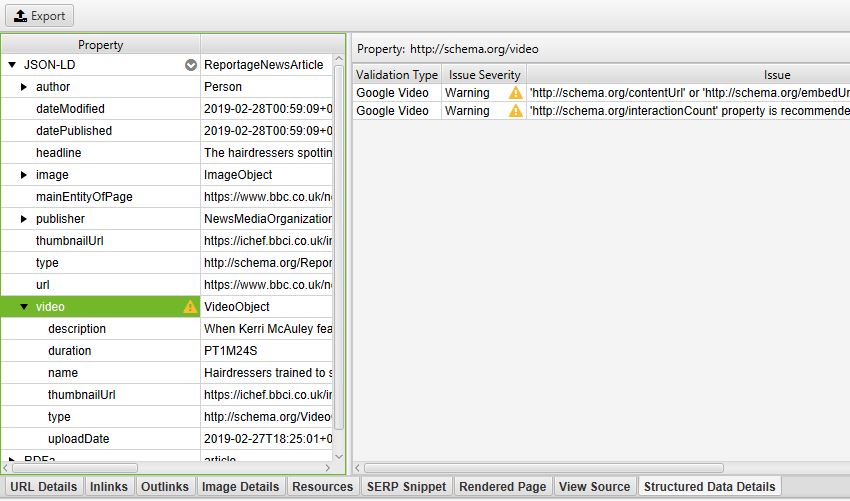Expand the author property node
850x501 pixels.
24,87
